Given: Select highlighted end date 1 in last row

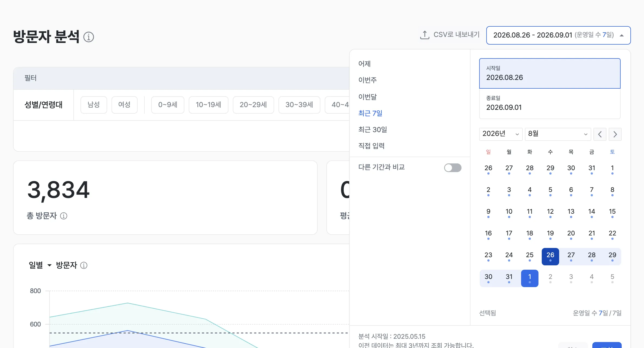Looking at the screenshot, I should coord(530,278).
